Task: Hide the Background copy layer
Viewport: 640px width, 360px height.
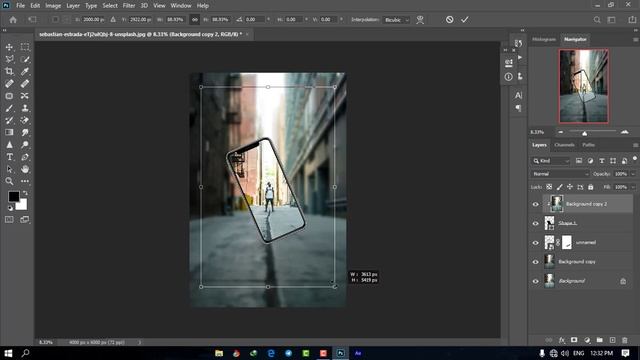Action: (536, 262)
